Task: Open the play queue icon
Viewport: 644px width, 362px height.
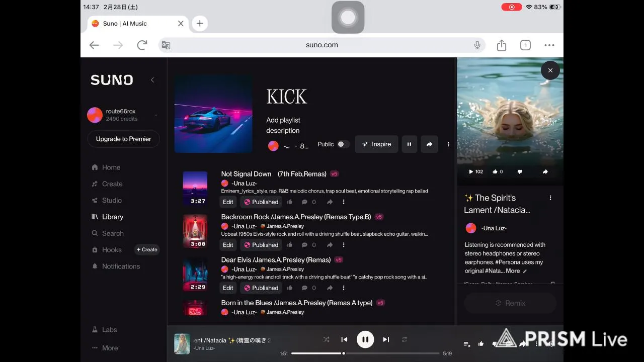Action: click(x=467, y=344)
